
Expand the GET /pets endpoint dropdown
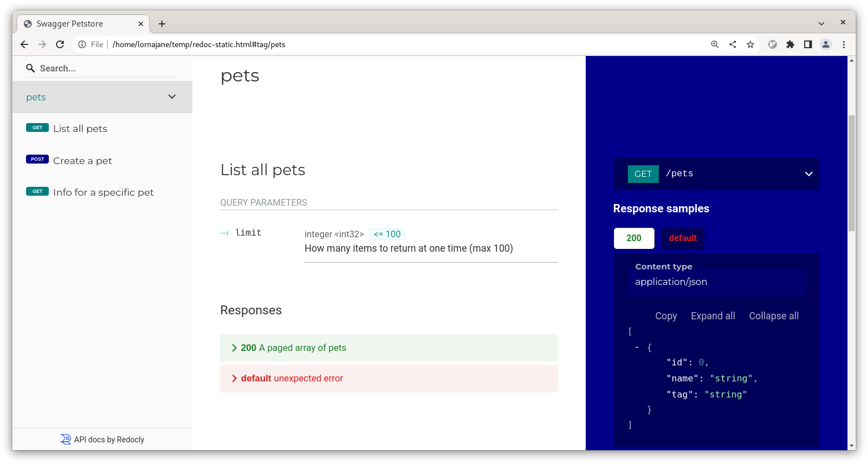coord(808,174)
